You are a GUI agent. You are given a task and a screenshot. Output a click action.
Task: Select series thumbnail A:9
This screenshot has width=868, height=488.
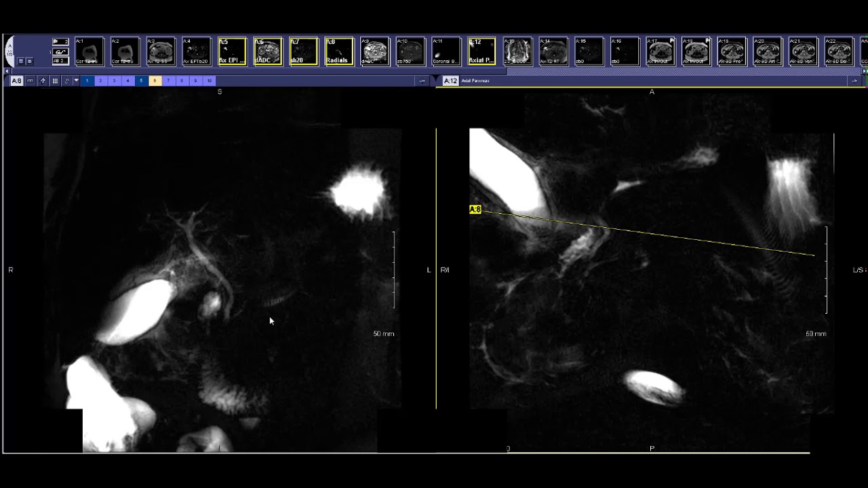click(x=375, y=52)
